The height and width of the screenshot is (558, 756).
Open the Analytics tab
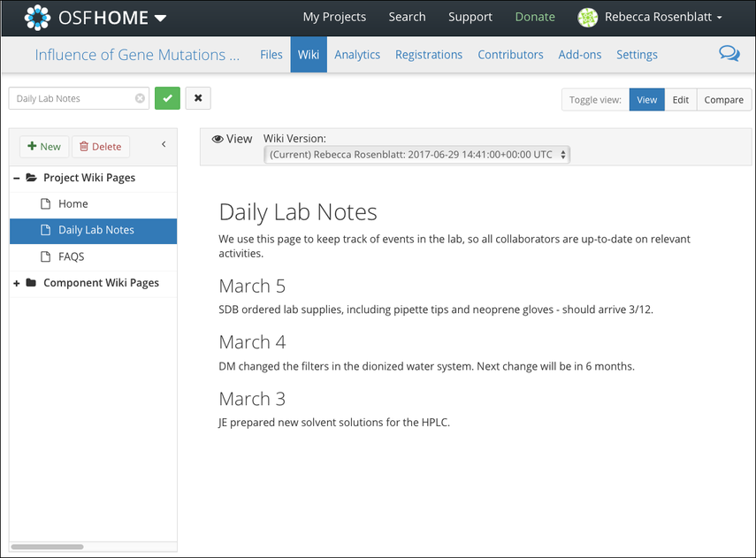click(357, 55)
